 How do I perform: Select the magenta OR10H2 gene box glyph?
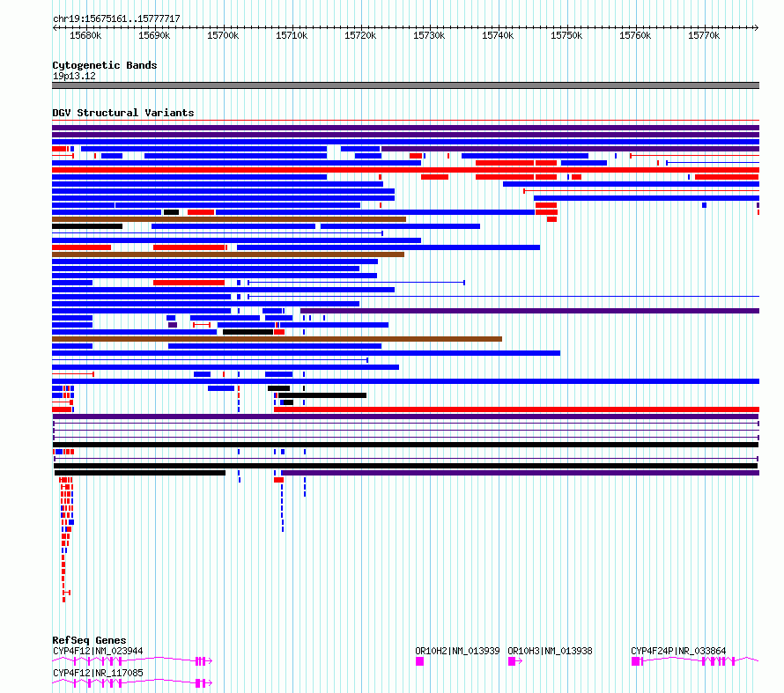[419, 661]
